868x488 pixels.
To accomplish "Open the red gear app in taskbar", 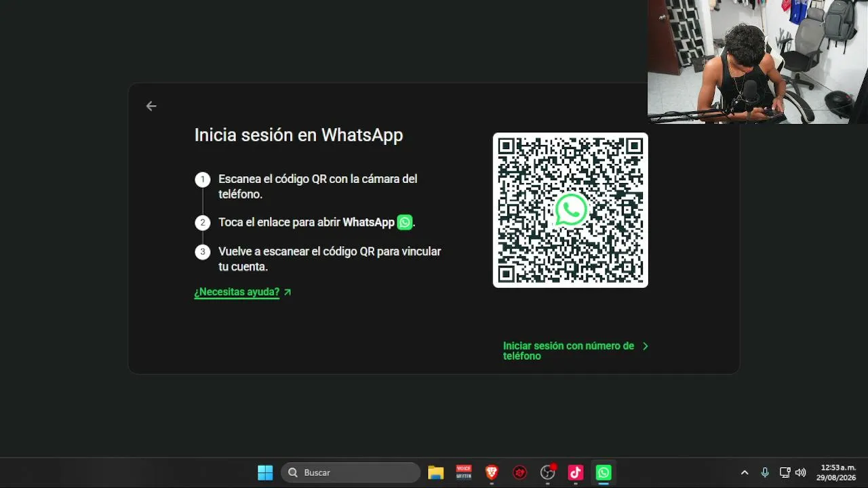I will [x=520, y=472].
